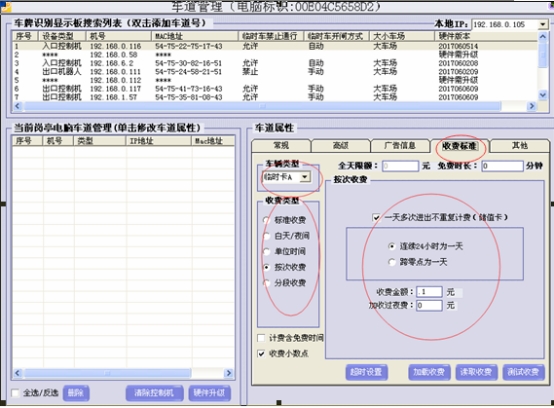This screenshot has width=554, height=408.
Task: Switch to the 常规 tab
Action: [x=281, y=146]
